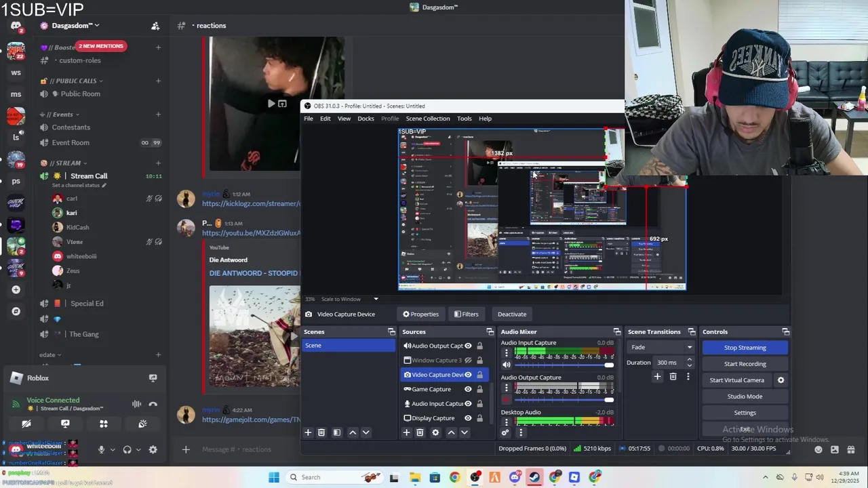
Task: Expand Discord microphone device options arrow
Action: click(113, 449)
